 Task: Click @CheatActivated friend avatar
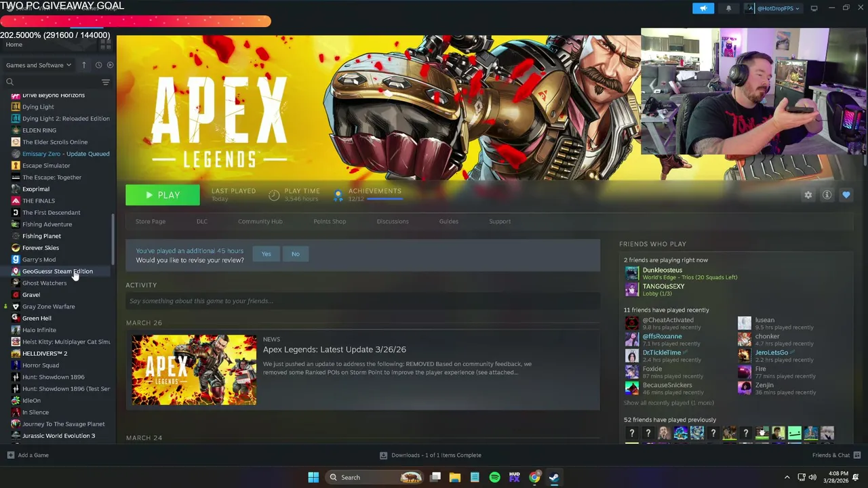631,323
